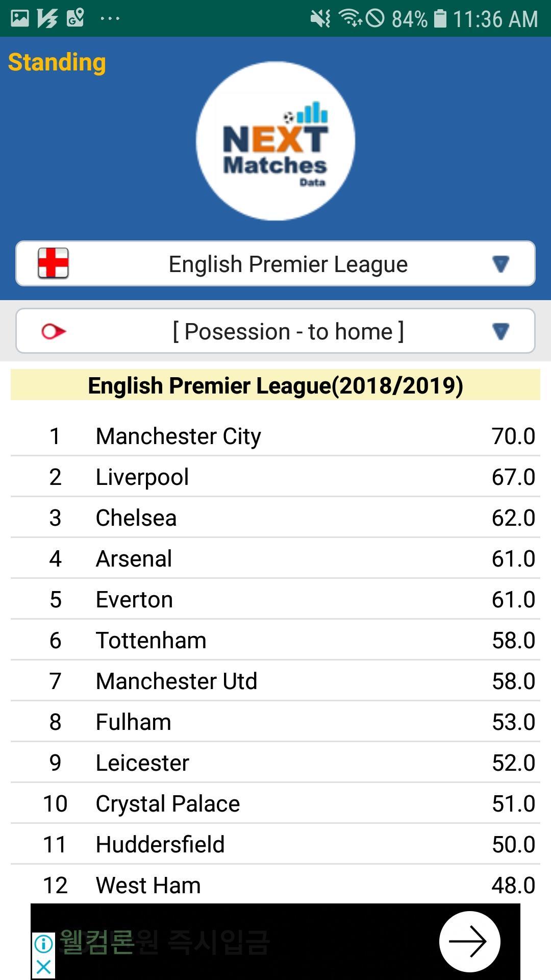
Task: Tap the Korean ad banner text
Action: point(164,942)
